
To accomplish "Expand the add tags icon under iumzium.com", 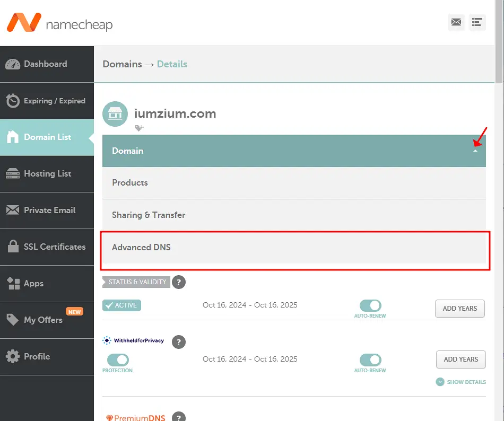I will pyautogui.click(x=140, y=128).
